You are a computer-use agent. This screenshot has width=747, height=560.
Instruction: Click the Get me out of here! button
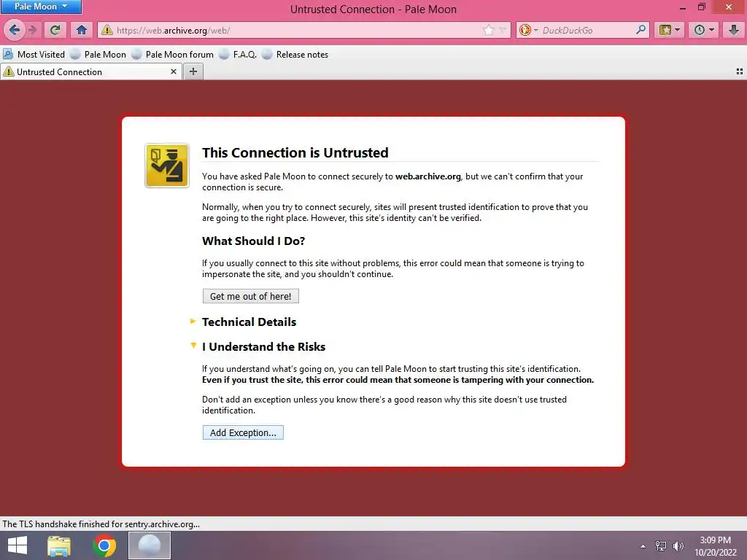click(x=251, y=296)
